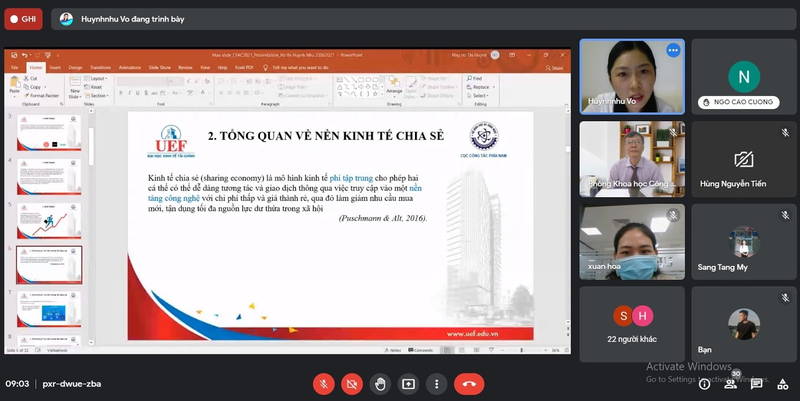This screenshot has height=401, width=800.
Task: Open the three-dot more options menu
Action: coord(436,383)
